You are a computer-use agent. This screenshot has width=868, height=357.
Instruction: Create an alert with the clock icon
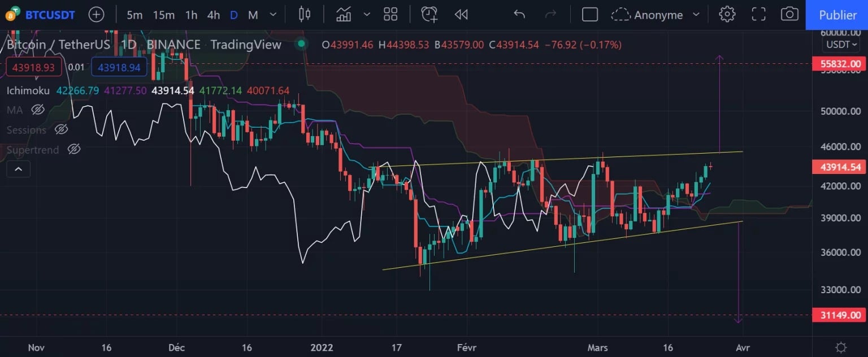coord(429,15)
